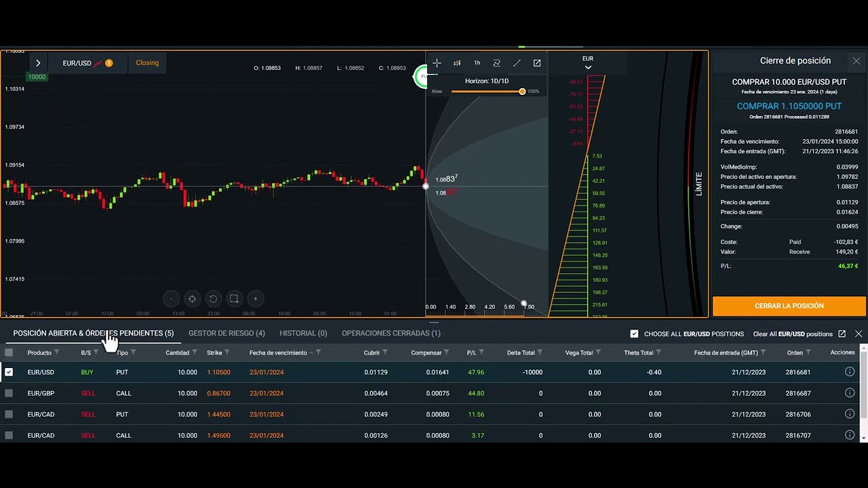868x488 pixels.
Task: Zoom out chart with minus button
Action: click(171, 299)
